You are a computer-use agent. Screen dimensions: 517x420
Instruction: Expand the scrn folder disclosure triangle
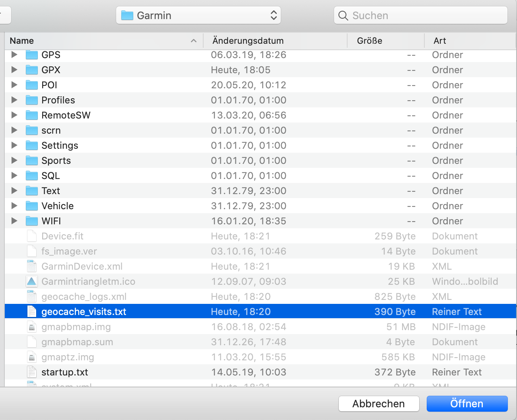tap(14, 130)
